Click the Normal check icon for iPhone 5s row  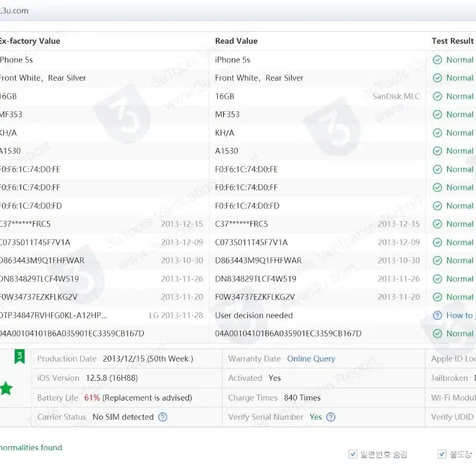click(437, 60)
